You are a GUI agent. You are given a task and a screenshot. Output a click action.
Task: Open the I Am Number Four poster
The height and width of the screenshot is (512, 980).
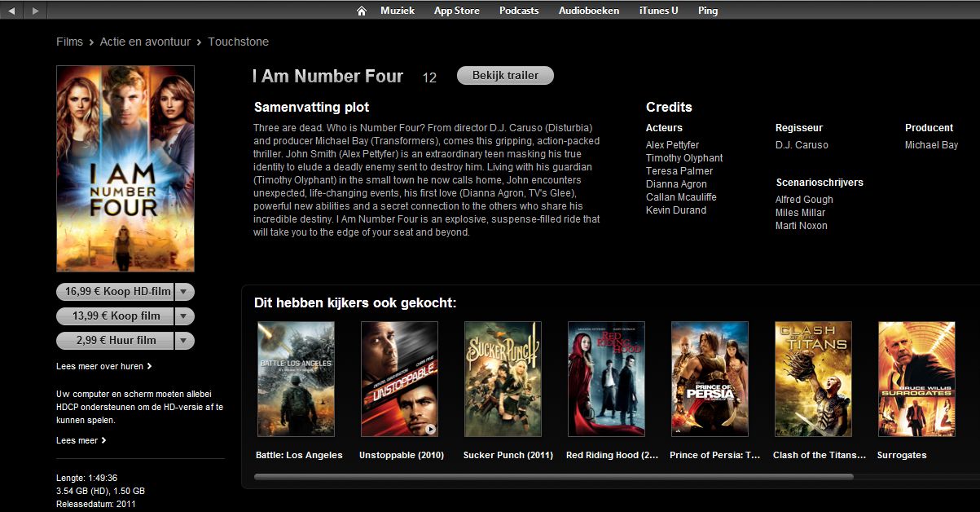pyautogui.click(x=125, y=169)
